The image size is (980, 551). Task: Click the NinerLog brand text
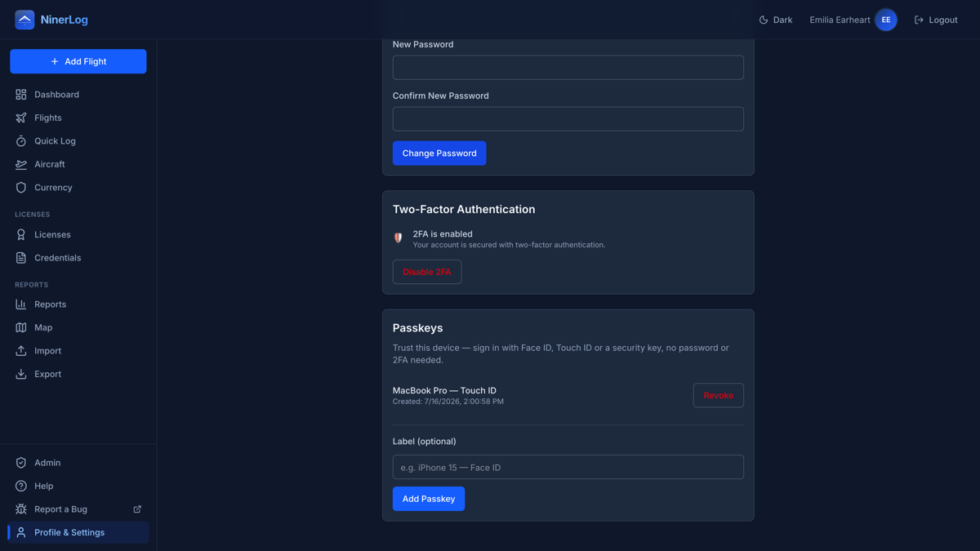[65, 20]
